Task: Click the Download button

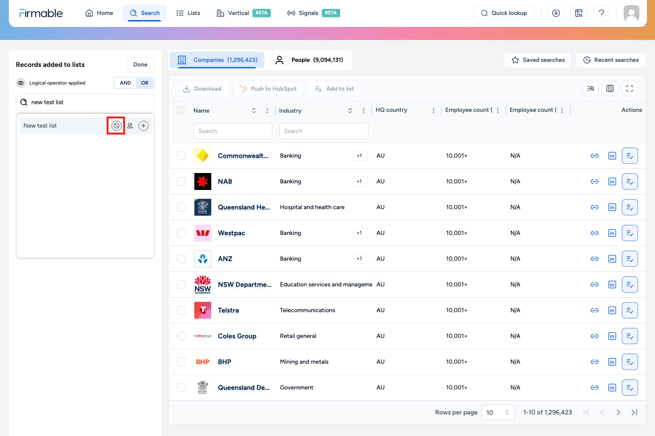Action: [202, 89]
